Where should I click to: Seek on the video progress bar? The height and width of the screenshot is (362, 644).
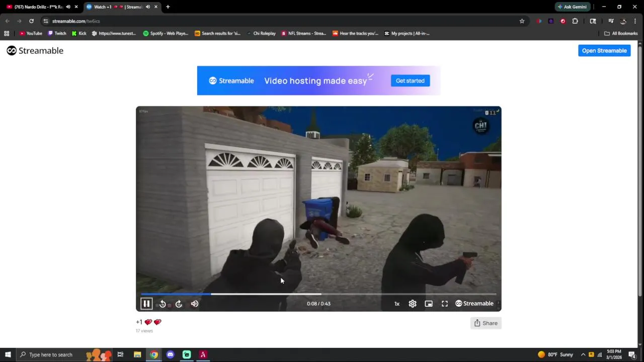318,294
